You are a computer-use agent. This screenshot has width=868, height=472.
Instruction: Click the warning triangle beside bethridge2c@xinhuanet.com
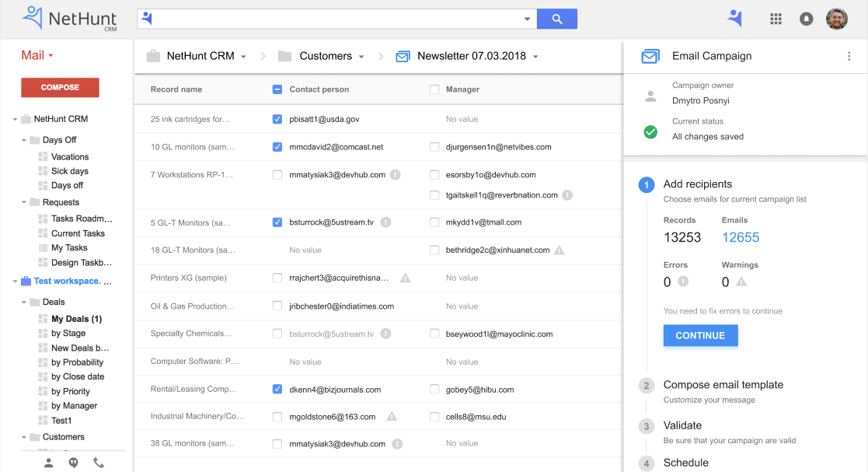pos(559,250)
